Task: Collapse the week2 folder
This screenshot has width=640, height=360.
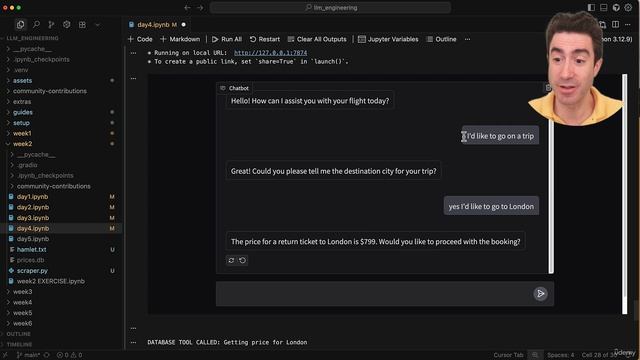Action: click(22, 144)
